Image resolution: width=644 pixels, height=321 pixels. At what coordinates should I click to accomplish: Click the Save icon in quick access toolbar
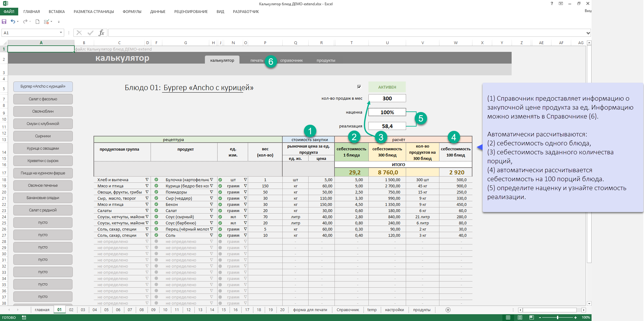coord(4,22)
